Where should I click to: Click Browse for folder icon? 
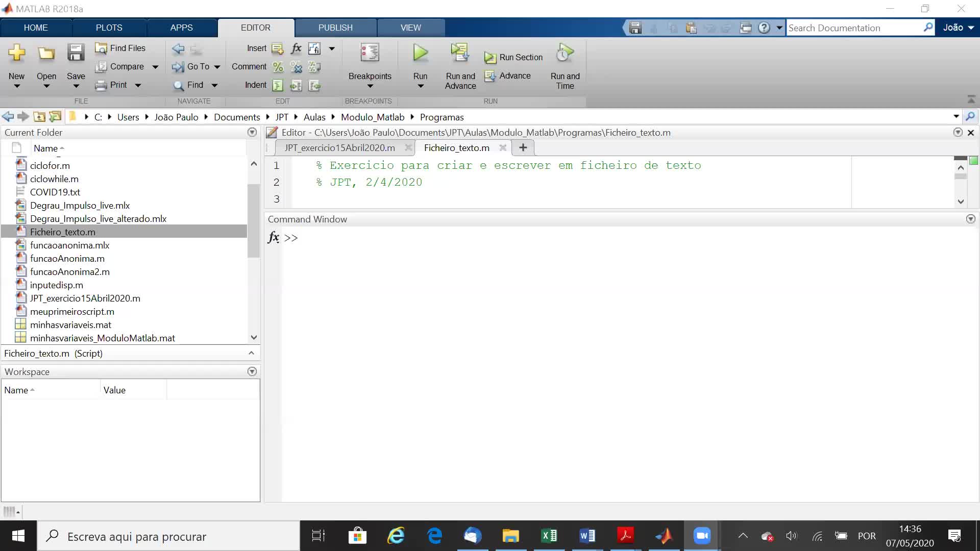click(55, 117)
